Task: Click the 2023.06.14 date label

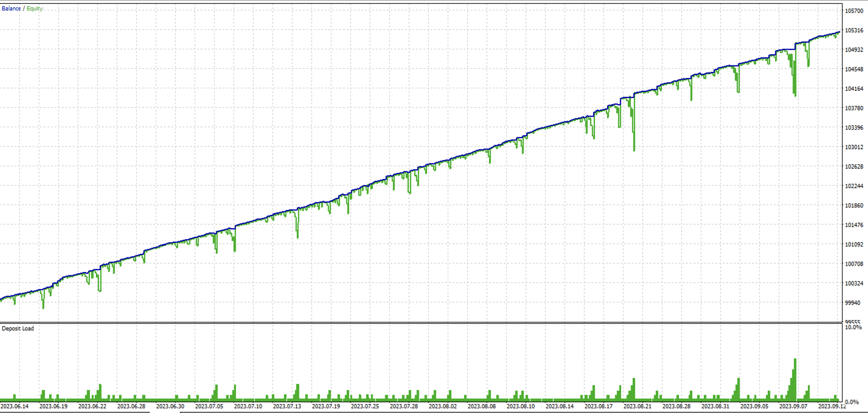Action: [15, 406]
